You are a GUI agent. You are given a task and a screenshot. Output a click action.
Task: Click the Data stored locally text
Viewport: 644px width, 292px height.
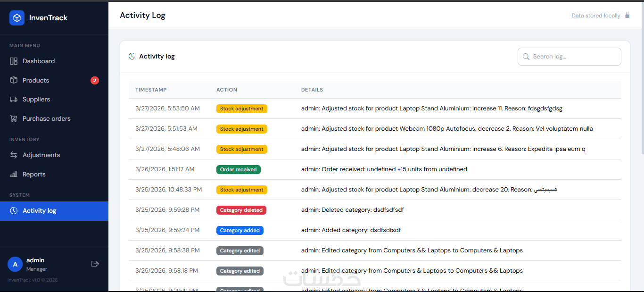(596, 16)
